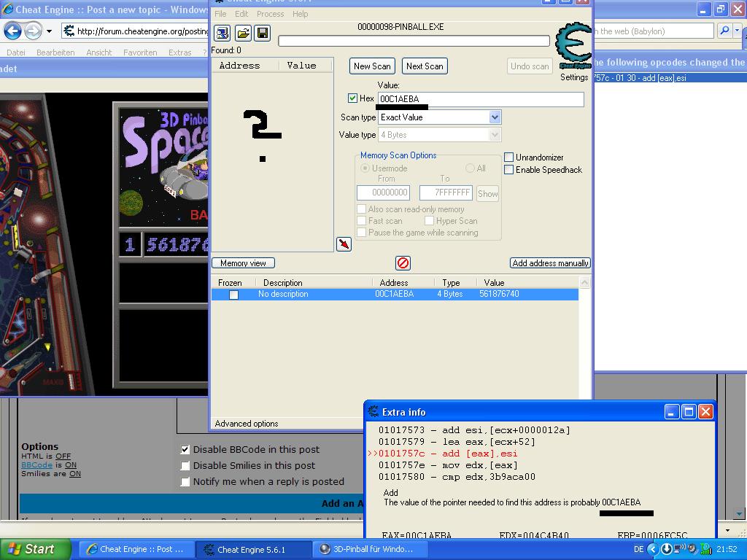747x560 pixels.
Task: Go back in Internet Explorer
Action: click(x=13, y=31)
